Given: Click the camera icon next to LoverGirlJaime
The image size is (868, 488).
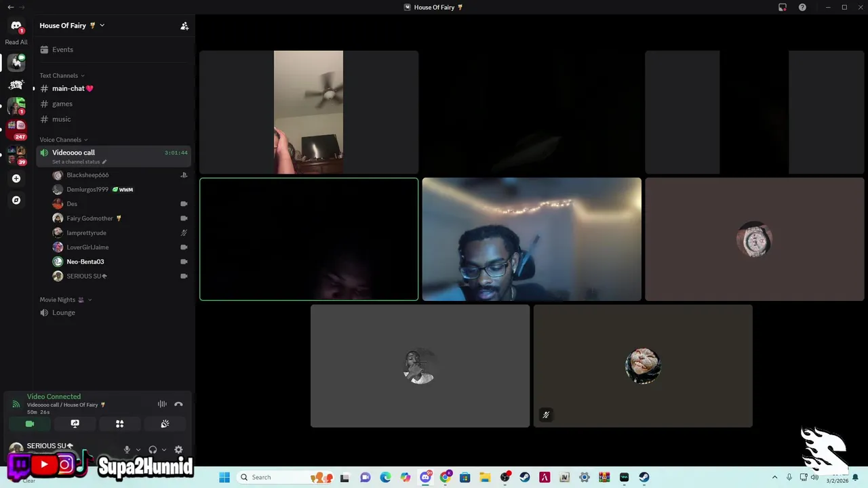Looking at the screenshot, I should pos(184,247).
